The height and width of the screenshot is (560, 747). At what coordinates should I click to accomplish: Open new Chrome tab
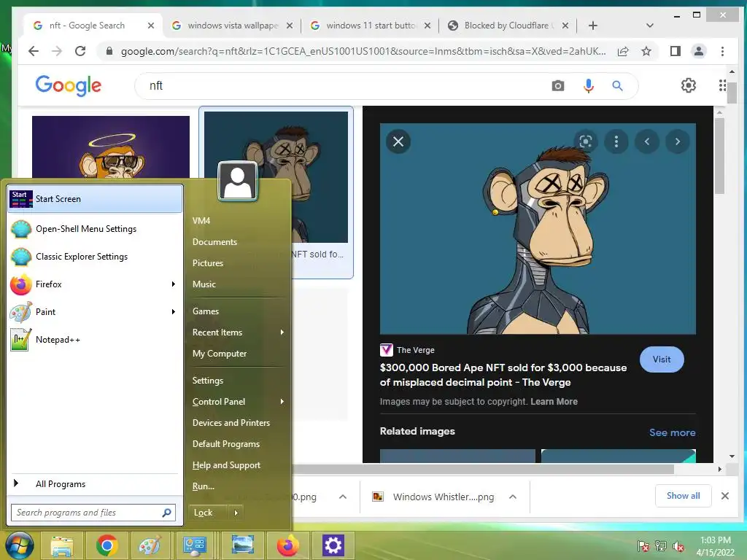[592, 26]
